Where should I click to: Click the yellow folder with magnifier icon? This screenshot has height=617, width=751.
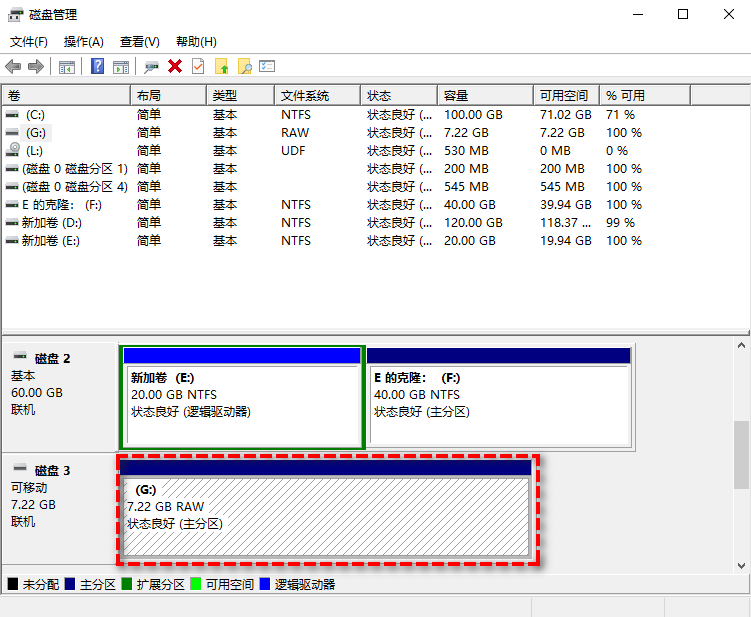[x=244, y=66]
